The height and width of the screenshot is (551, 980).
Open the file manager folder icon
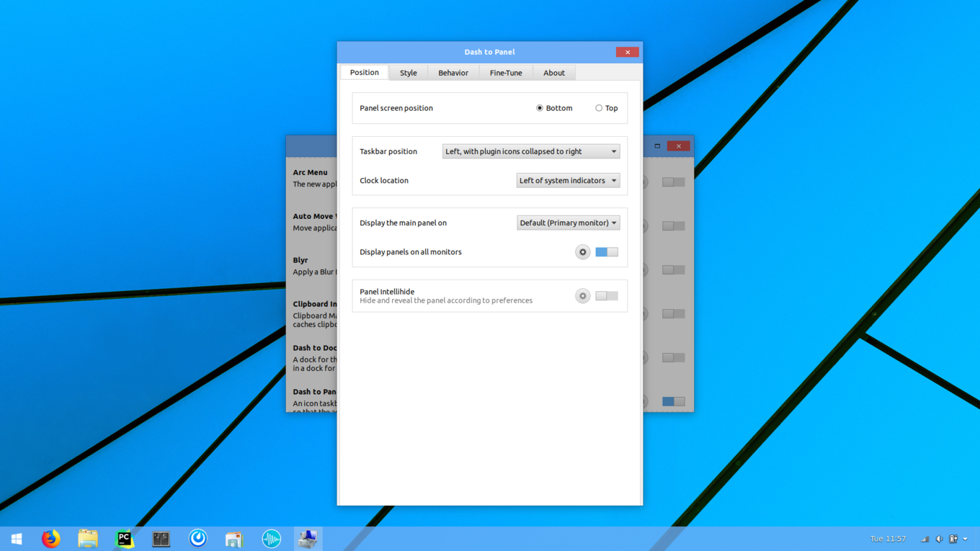88,539
